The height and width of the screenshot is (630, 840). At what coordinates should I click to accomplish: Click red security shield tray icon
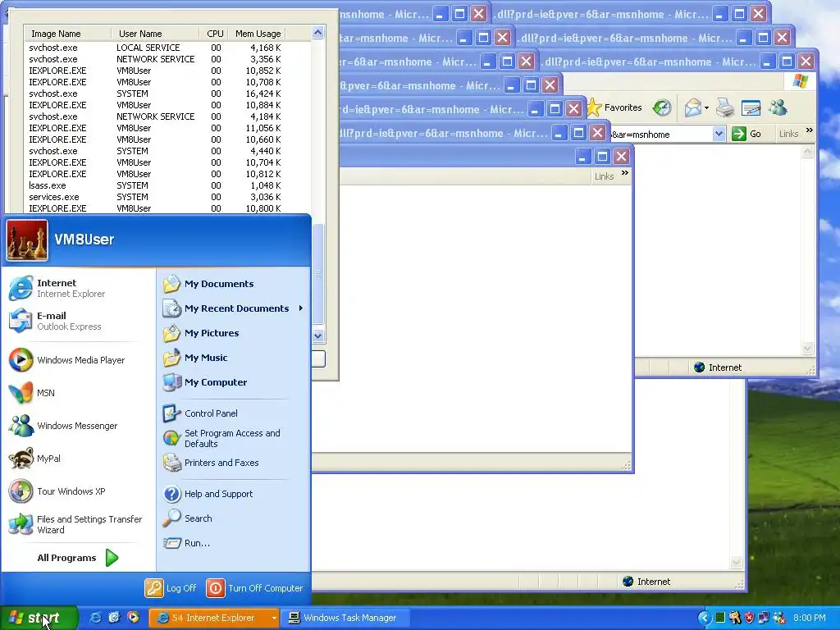click(749, 618)
